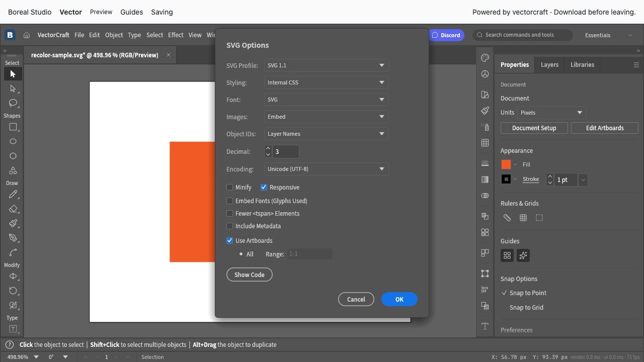Enable Include Metadata checkbox
This screenshot has height=362, width=644.
[x=230, y=226]
